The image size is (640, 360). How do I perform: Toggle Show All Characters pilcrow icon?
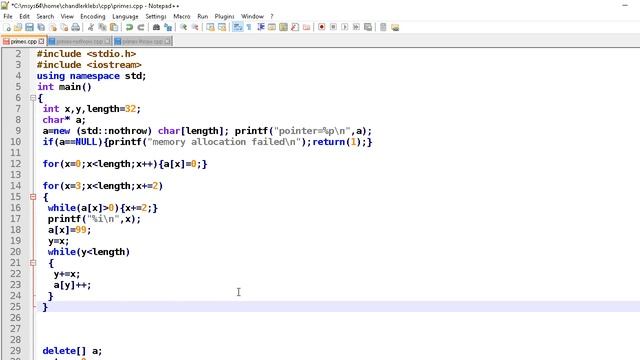click(249, 27)
